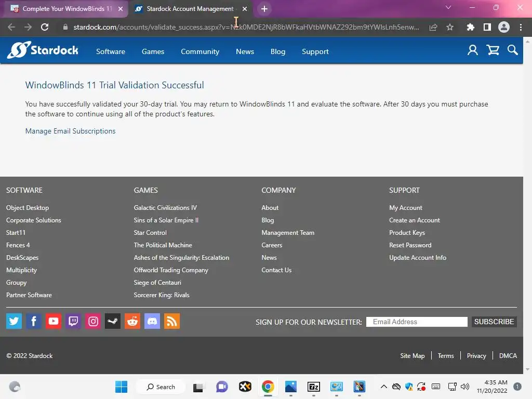The image size is (532, 399).
Task: Open site search magnifier icon
Action: (513, 50)
